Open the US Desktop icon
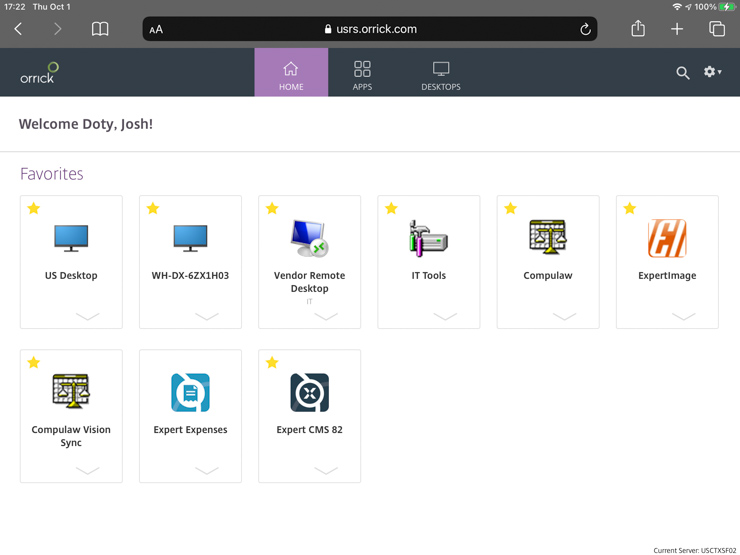Screen dimensions: 740x555 tap(71, 239)
